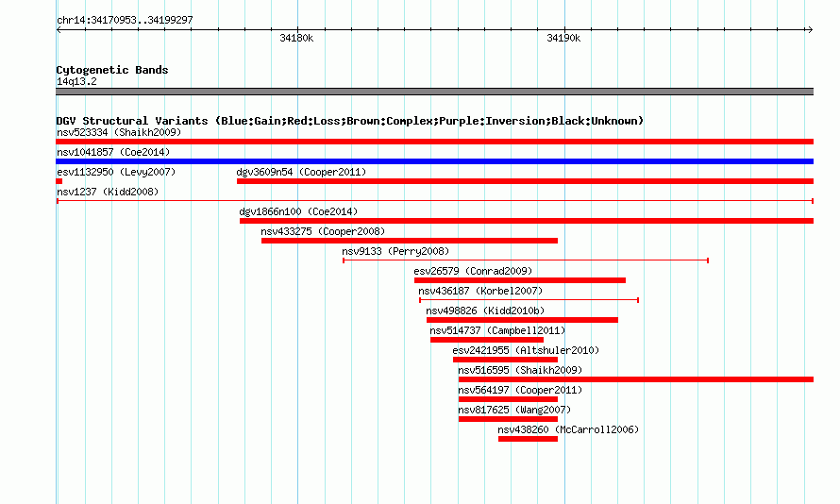This screenshot has width=840, height=504.
Task: Click the left arrowhead of the ruler
Action: [59, 29]
